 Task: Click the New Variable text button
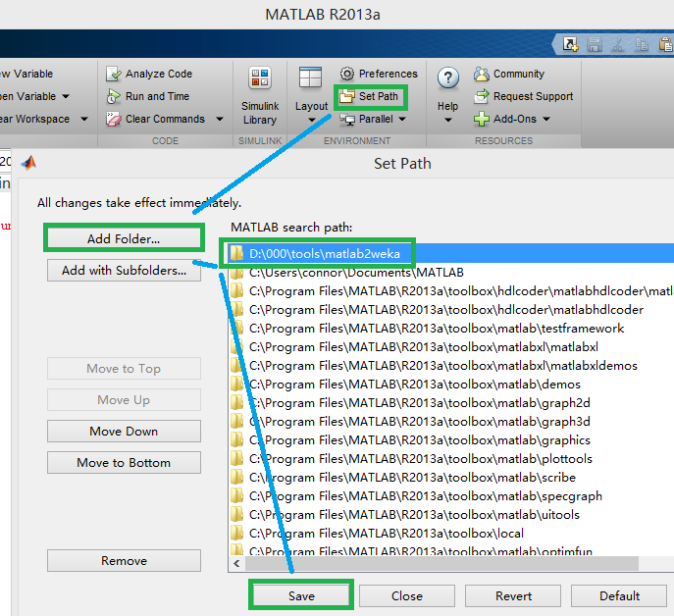[x=26, y=74]
